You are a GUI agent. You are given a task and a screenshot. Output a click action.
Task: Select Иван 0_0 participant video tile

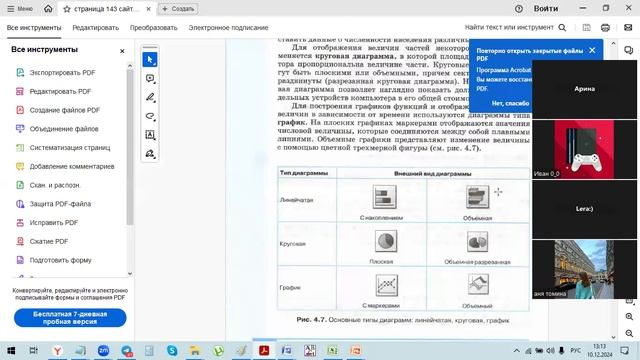click(584, 149)
